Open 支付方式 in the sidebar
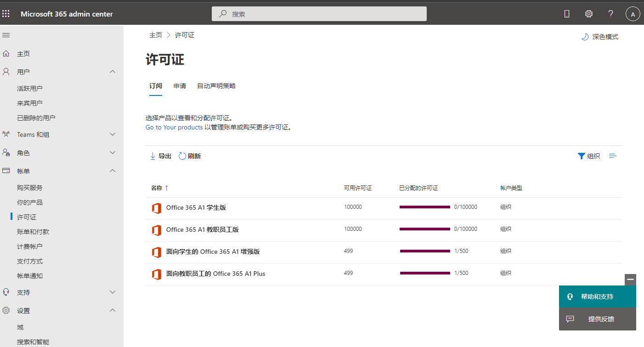 [x=30, y=261]
